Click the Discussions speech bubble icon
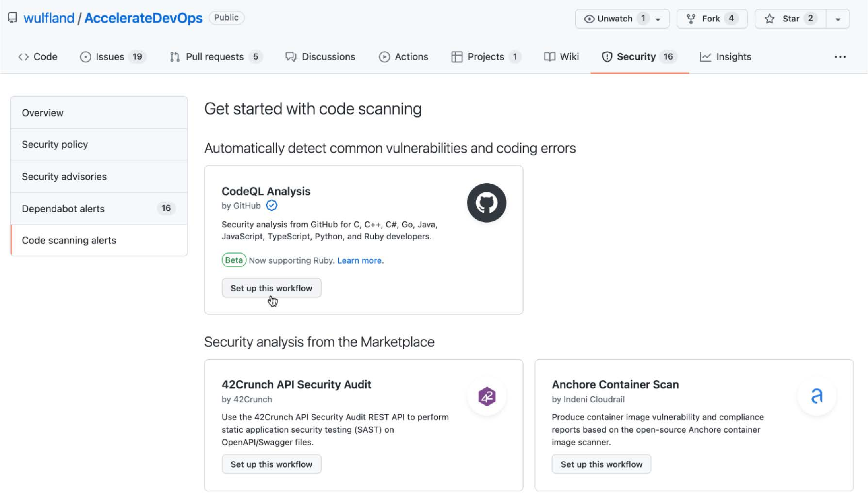This screenshot has width=868, height=498. click(291, 57)
